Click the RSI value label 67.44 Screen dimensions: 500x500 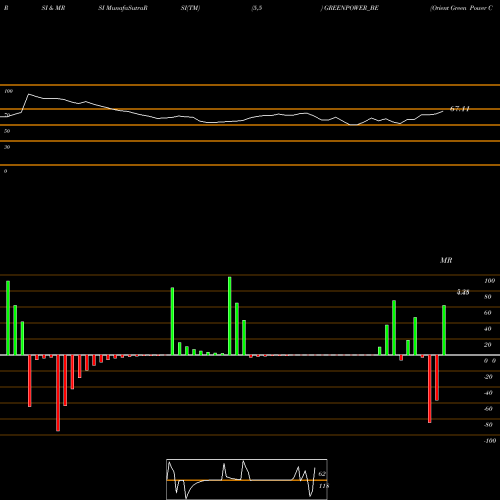[x=460, y=109]
